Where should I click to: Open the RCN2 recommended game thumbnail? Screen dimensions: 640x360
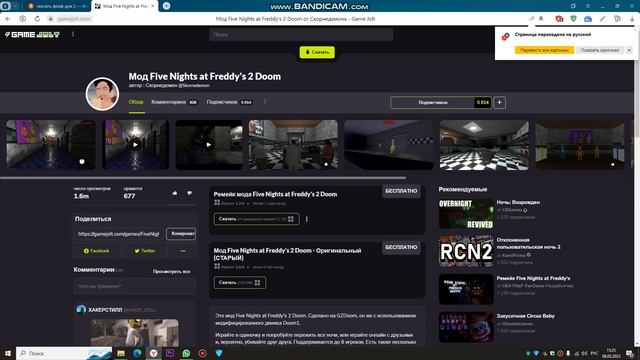coord(466,251)
